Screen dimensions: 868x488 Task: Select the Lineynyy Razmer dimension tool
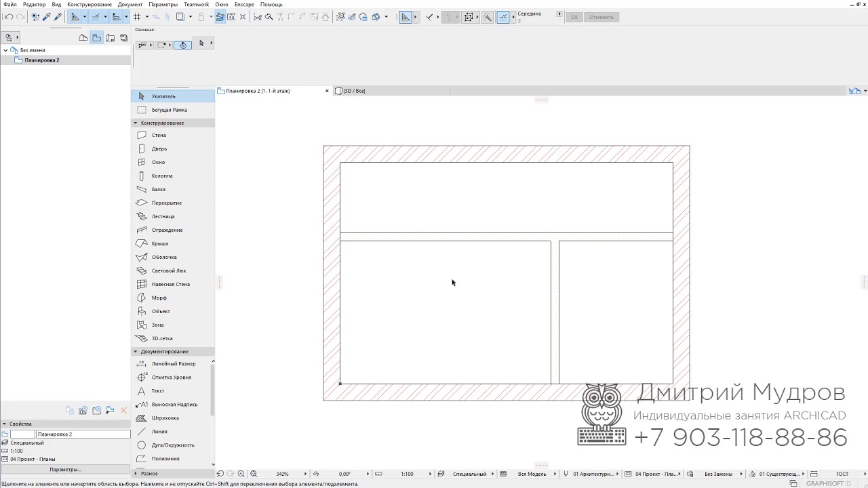(172, 364)
